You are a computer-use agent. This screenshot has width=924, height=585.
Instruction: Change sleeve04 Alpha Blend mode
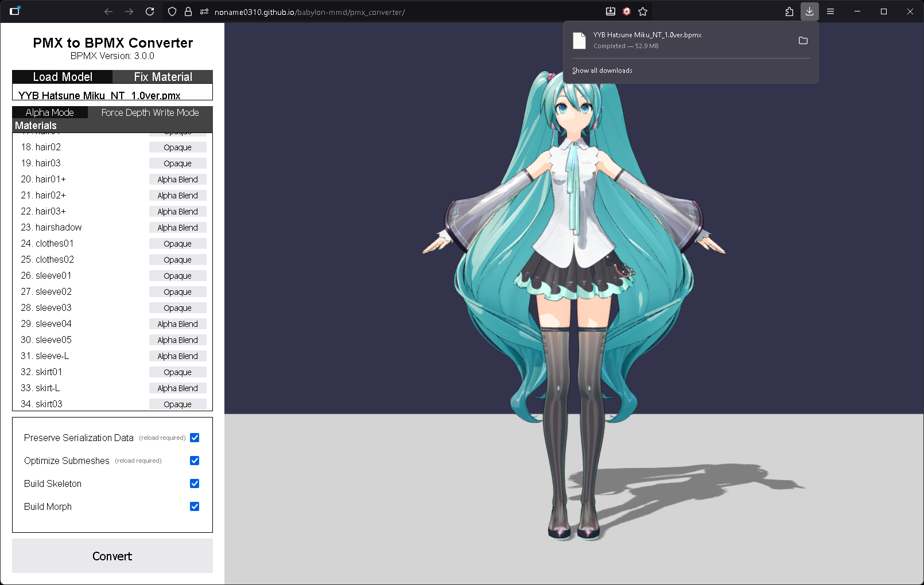tap(178, 324)
